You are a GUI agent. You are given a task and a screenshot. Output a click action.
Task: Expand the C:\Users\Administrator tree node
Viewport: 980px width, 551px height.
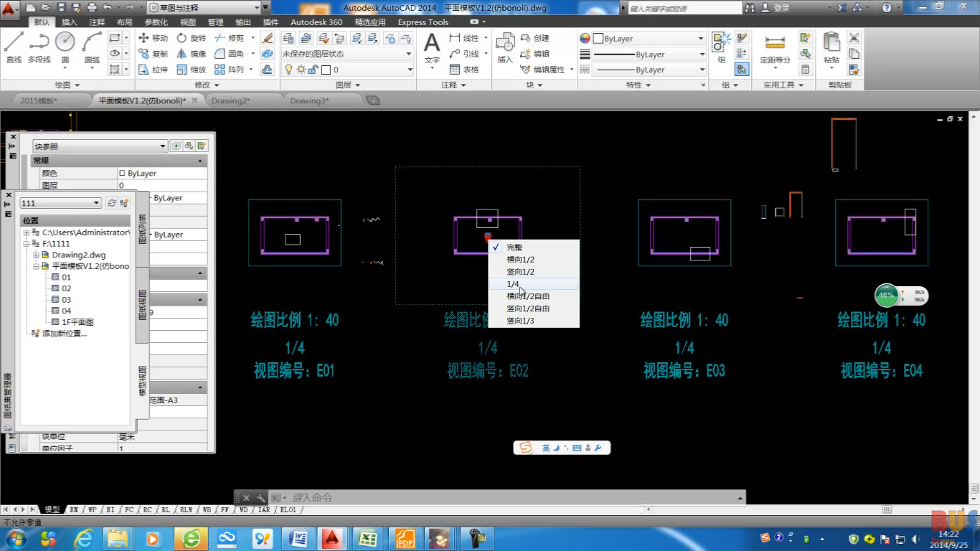pyautogui.click(x=27, y=232)
